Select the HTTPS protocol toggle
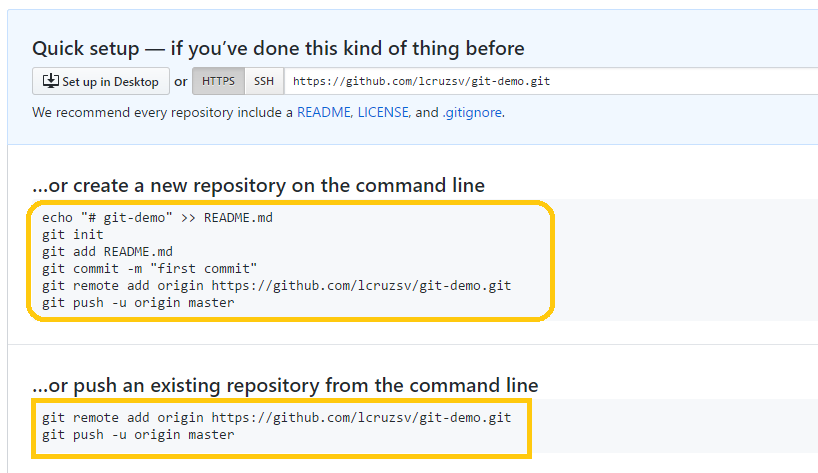This screenshot has width=818, height=473. point(218,81)
